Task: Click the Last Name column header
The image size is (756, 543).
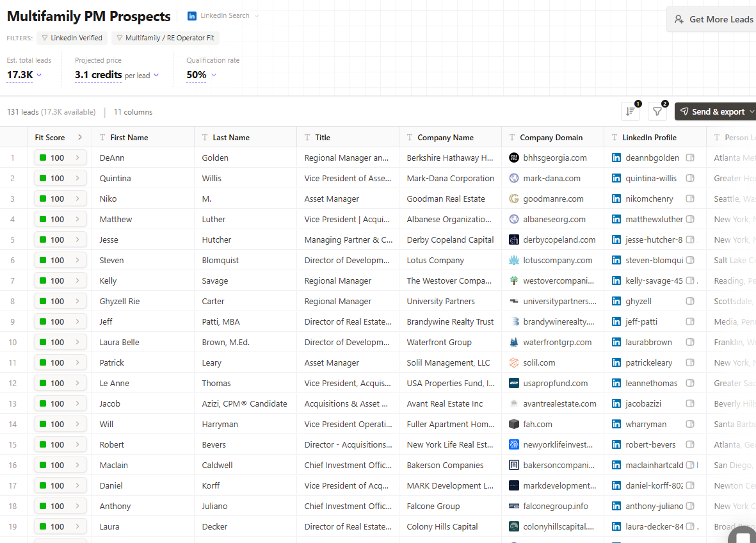Action: click(x=245, y=138)
